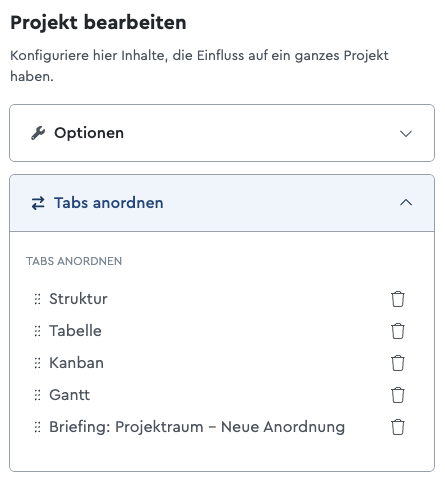Open the Optionen accordion header
The width and height of the screenshot is (445, 481).
tap(222, 133)
